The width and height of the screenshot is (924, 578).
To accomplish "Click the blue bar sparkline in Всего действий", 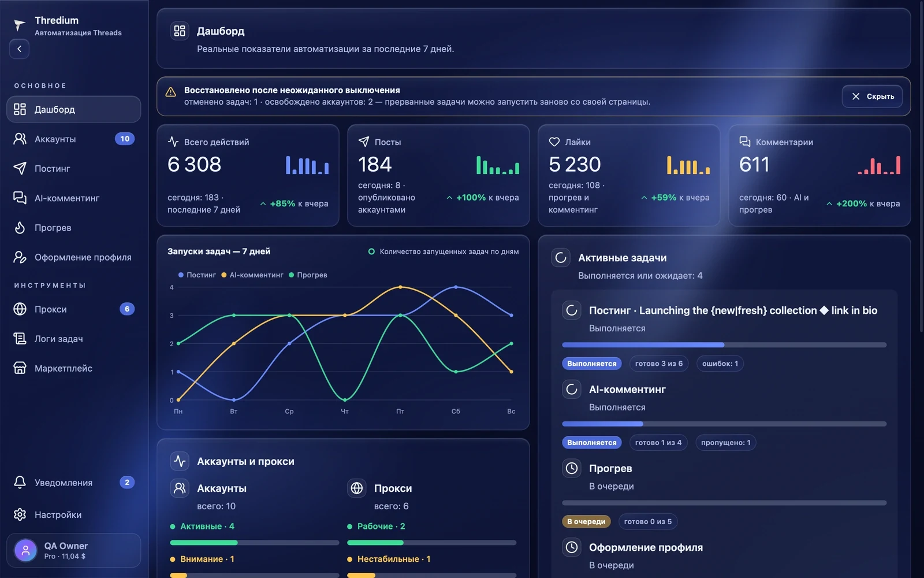I will pyautogui.click(x=307, y=165).
